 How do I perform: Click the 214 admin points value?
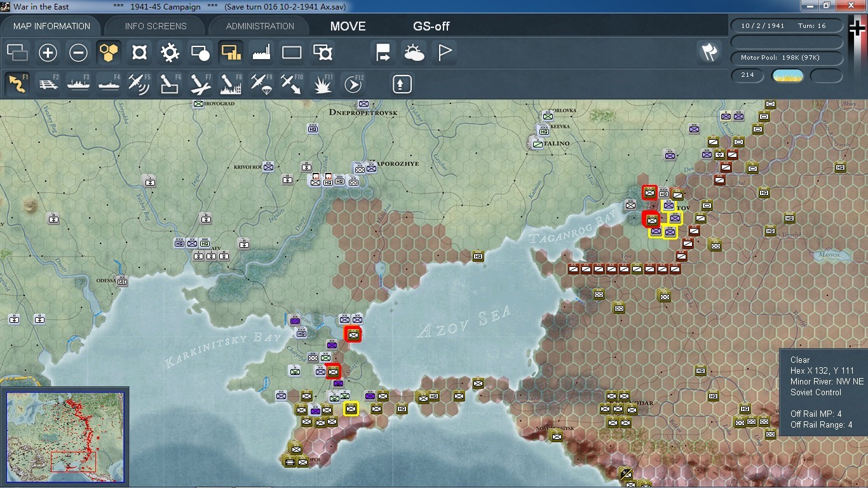(747, 75)
